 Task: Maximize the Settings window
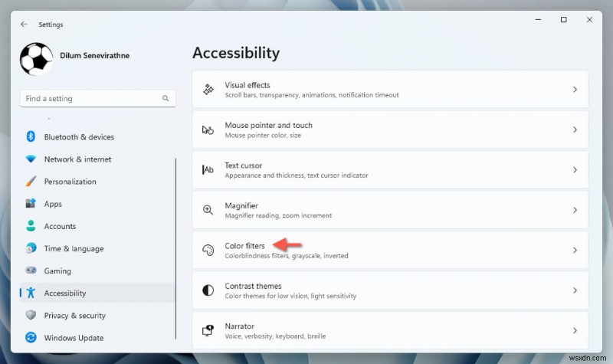click(564, 20)
